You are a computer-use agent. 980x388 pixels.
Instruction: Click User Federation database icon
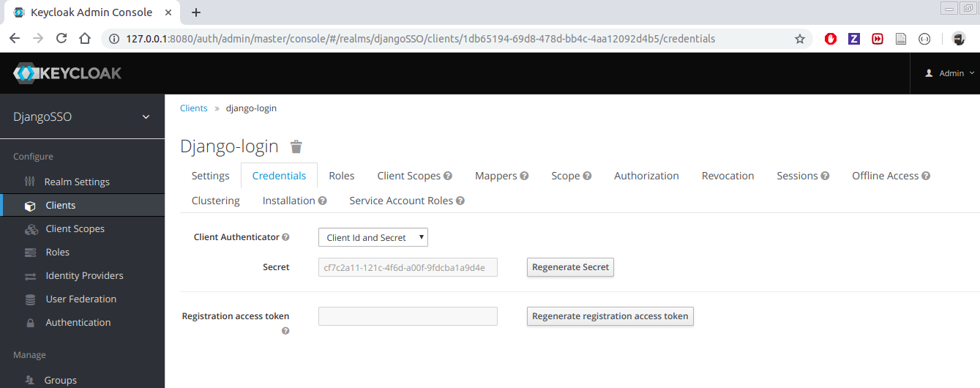[30, 299]
